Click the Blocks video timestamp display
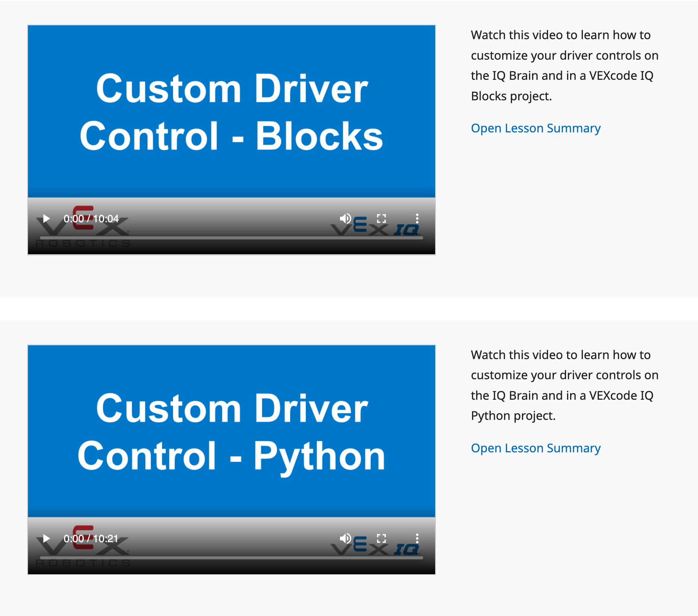This screenshot has height=616, width=698. 91,218
